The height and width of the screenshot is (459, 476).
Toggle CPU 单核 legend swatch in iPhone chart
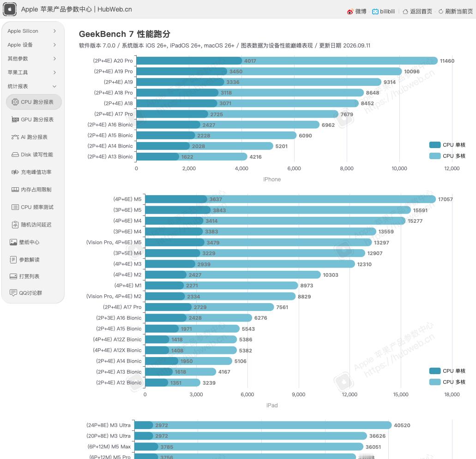(435, 145)
